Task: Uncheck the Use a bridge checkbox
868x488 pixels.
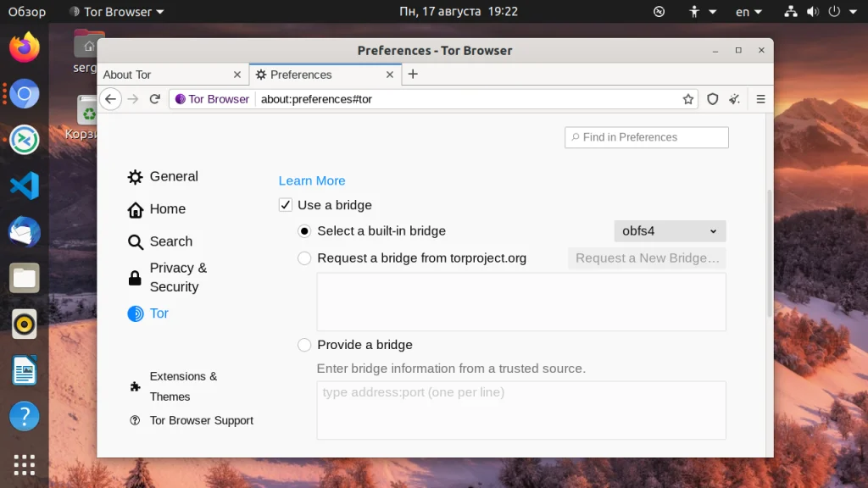Action: 286,205
